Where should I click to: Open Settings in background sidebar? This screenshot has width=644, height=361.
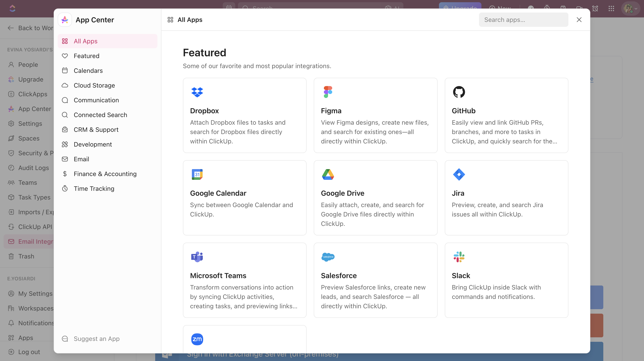pyautogui.click(x=29, y=124)
